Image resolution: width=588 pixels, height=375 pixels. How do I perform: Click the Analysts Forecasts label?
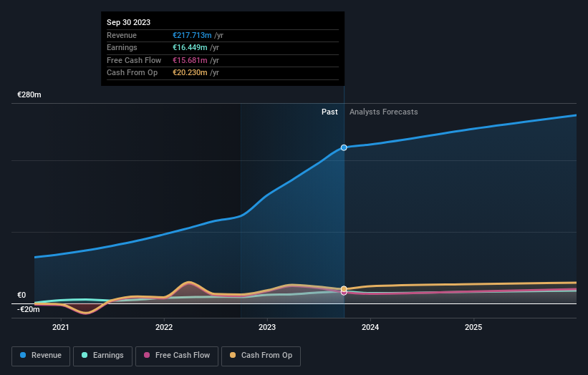coord(384,112)
